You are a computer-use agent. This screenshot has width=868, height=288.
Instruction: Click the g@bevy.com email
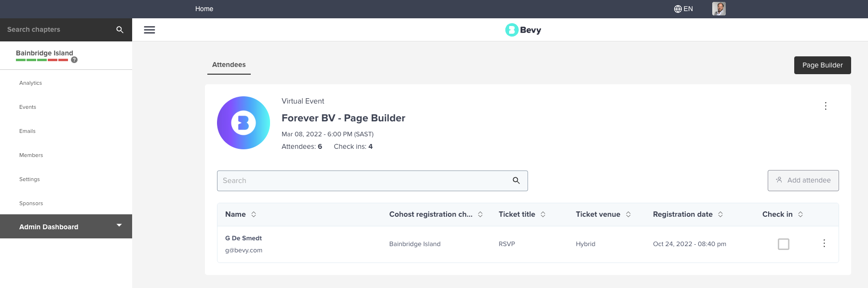point(244,250)
